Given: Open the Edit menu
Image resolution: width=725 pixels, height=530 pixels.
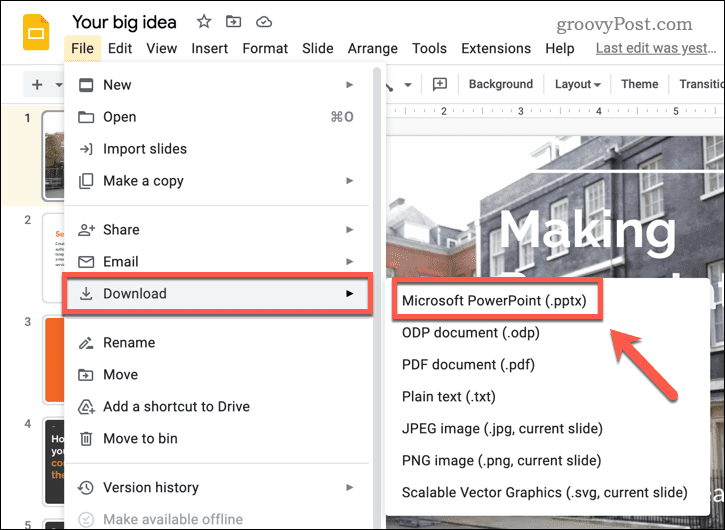Looking at the screenshot, I should 120,48.
